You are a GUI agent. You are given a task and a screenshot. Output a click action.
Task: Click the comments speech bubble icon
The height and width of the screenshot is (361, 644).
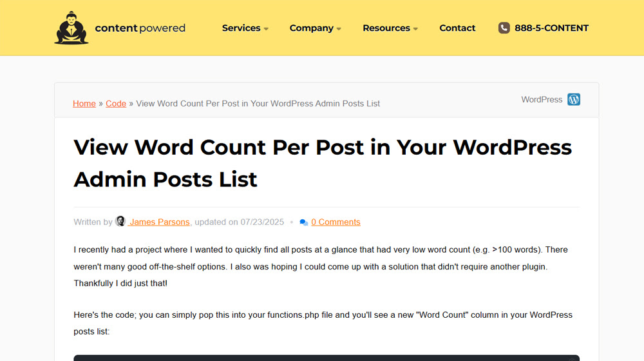point(304,222)
